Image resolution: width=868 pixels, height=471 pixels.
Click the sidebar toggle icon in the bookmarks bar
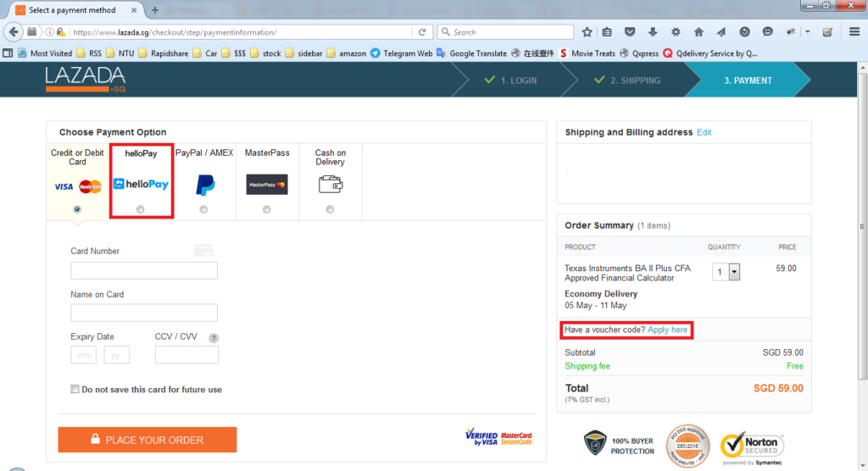coord(8,53)
